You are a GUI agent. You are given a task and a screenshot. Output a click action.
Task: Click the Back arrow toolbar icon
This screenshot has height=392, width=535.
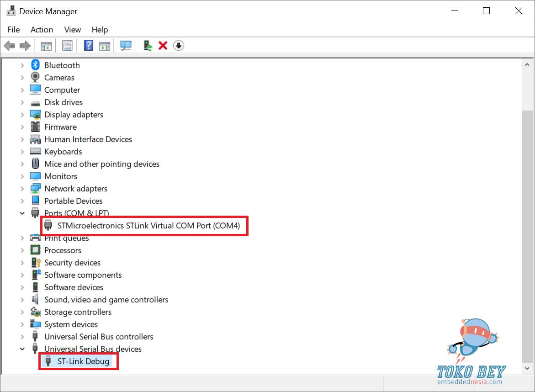10,46
